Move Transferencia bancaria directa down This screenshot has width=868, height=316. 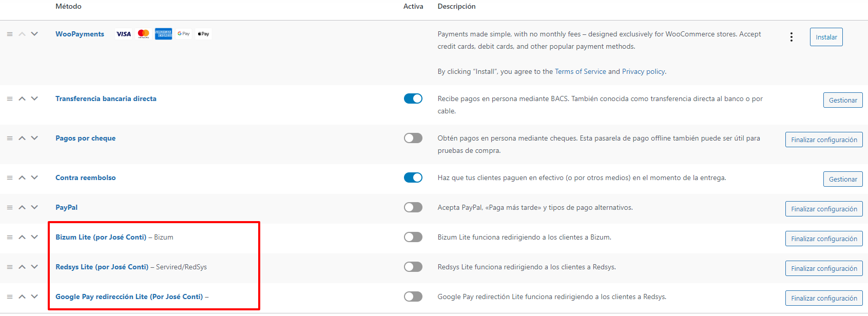34,98
